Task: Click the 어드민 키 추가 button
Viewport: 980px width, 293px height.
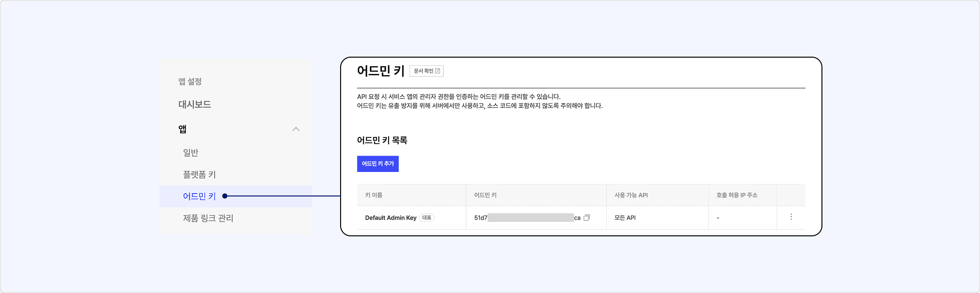Action: 378,164
